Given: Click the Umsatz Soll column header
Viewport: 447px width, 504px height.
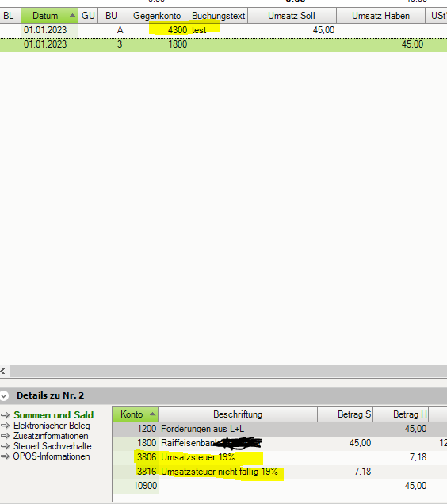Looking at the screenshot, I should 292,16.
